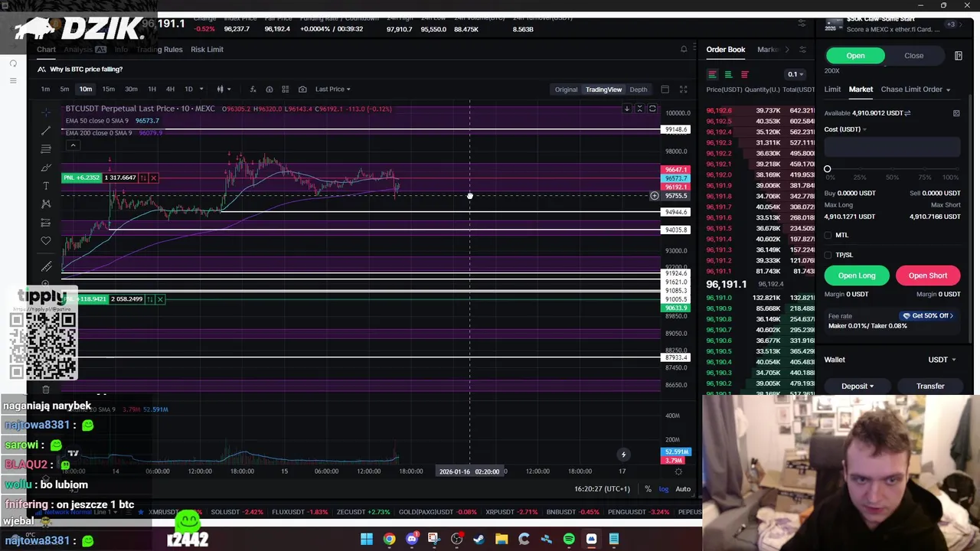Open the Risk Limit tab
This screenshot has height=551, width=980.
[207, 50]
